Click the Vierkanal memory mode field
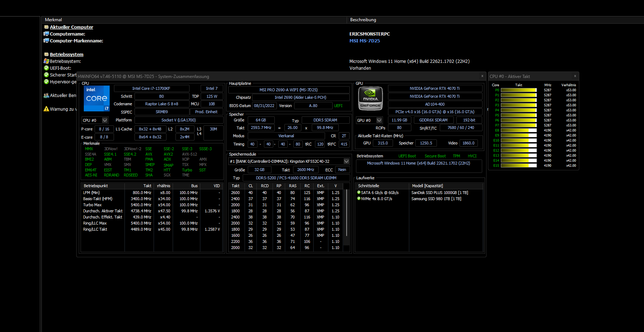The height and width of the screenshot is (332, 644). click(x=286, y=136)
